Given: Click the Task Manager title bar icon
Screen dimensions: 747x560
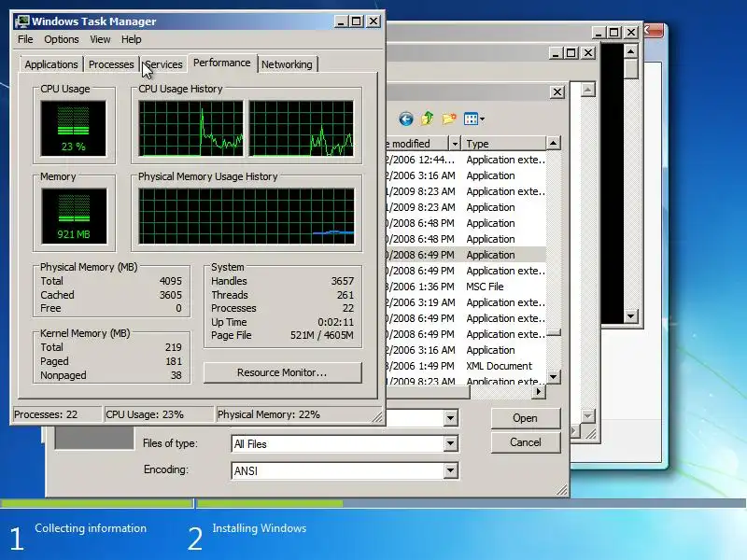Looking at the screenshot, I should click(21, 21).
